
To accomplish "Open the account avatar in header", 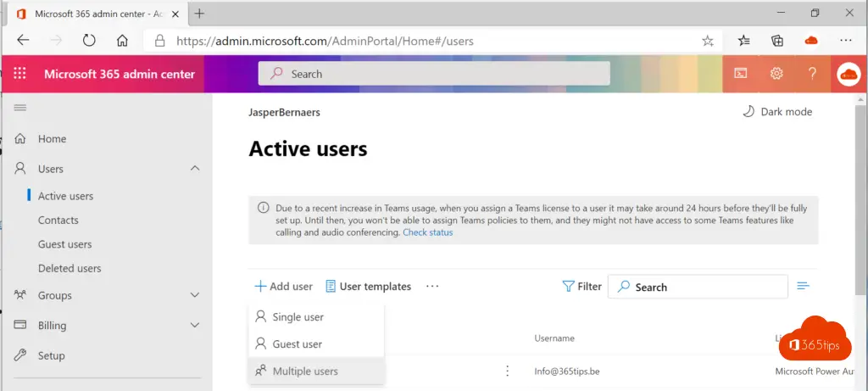I will tap(849, 74).
